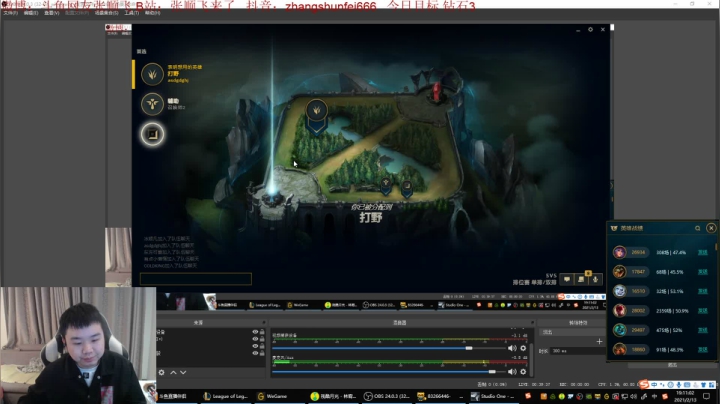Move the selected OBS source down
The width and height of the screenshot is (720, 404).
click(183, 372)
